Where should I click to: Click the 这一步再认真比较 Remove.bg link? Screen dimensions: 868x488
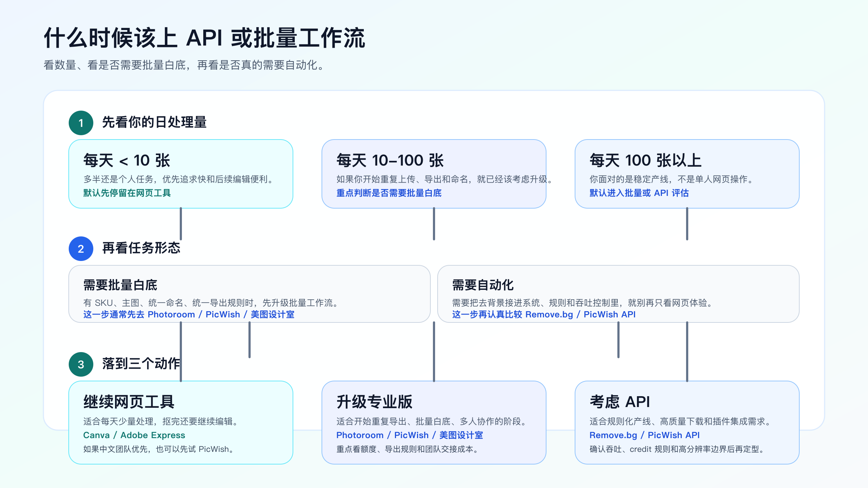click(x=544, y=314)
